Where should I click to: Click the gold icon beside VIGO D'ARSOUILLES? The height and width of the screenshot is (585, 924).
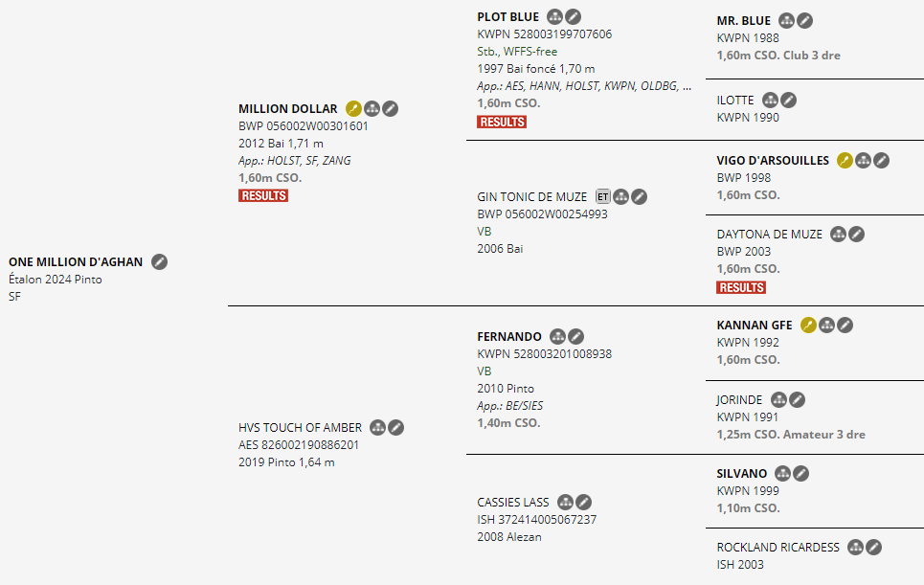coord(845,160)
